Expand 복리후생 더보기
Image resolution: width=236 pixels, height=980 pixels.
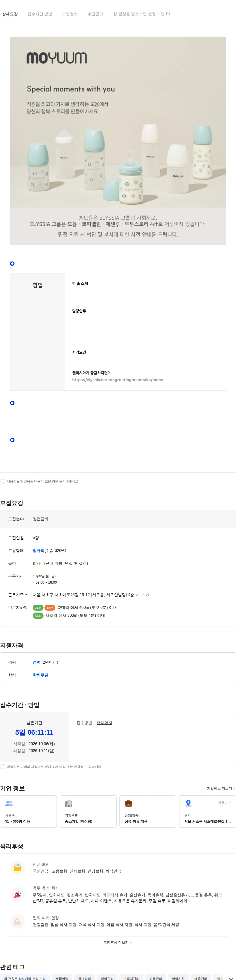(x=118, y=942)
